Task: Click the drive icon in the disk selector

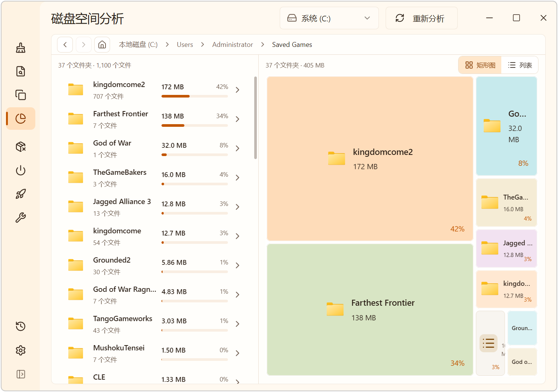Action: click(x=292, y=18)
